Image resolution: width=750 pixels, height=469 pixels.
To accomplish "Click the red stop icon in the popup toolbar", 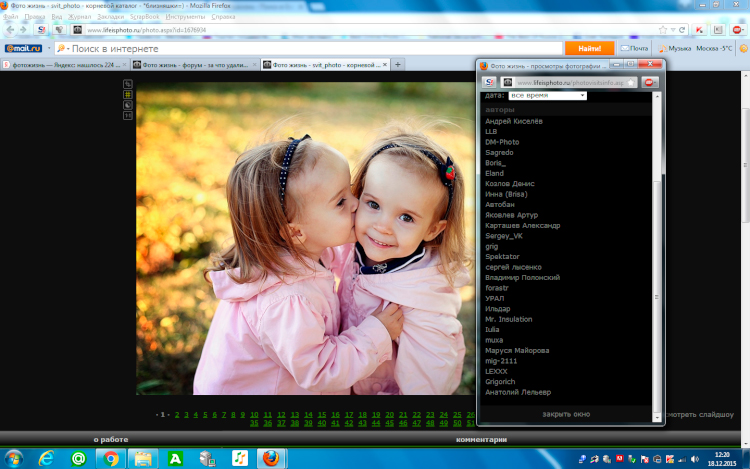I will tap(650, 82).
